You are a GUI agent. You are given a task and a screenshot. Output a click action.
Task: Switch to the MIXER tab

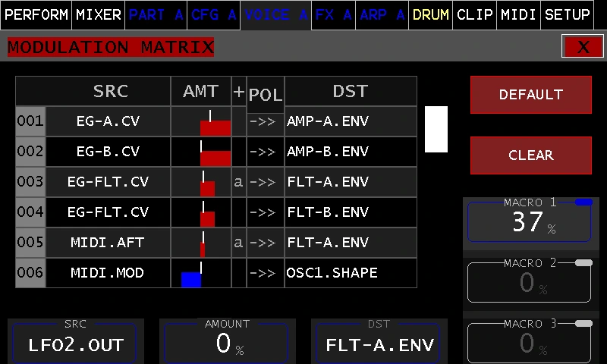point(99,14)
